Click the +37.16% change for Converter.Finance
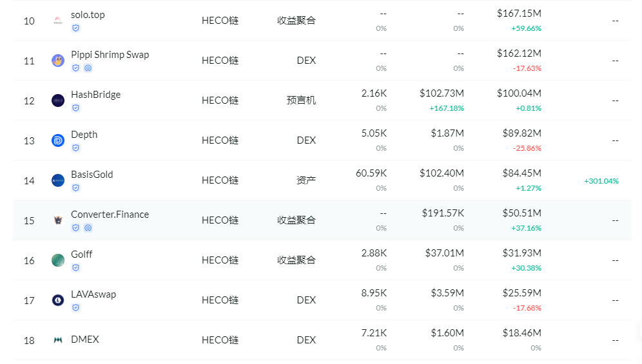 tap(526, 228)
